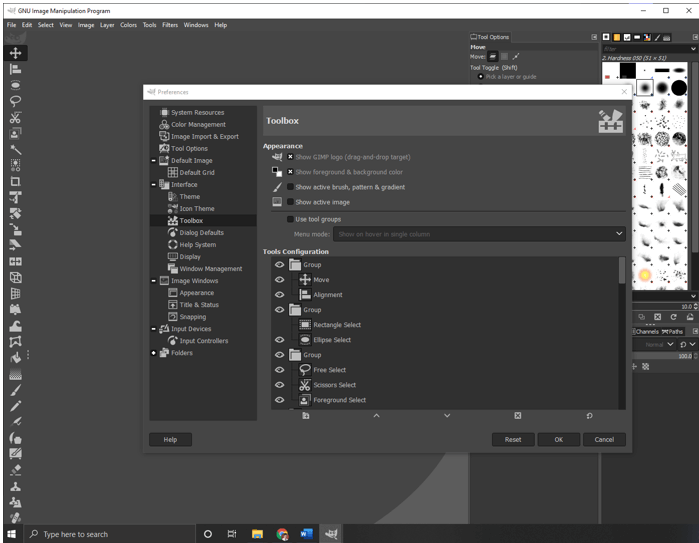Click reset tool order icon below tools list
699x543 pixels.
(x=589, y=415)
